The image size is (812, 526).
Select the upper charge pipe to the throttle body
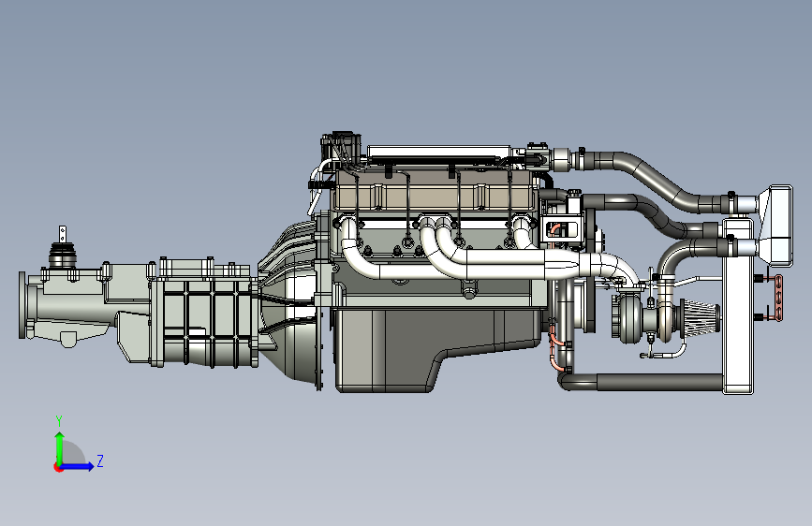(655, 179)
